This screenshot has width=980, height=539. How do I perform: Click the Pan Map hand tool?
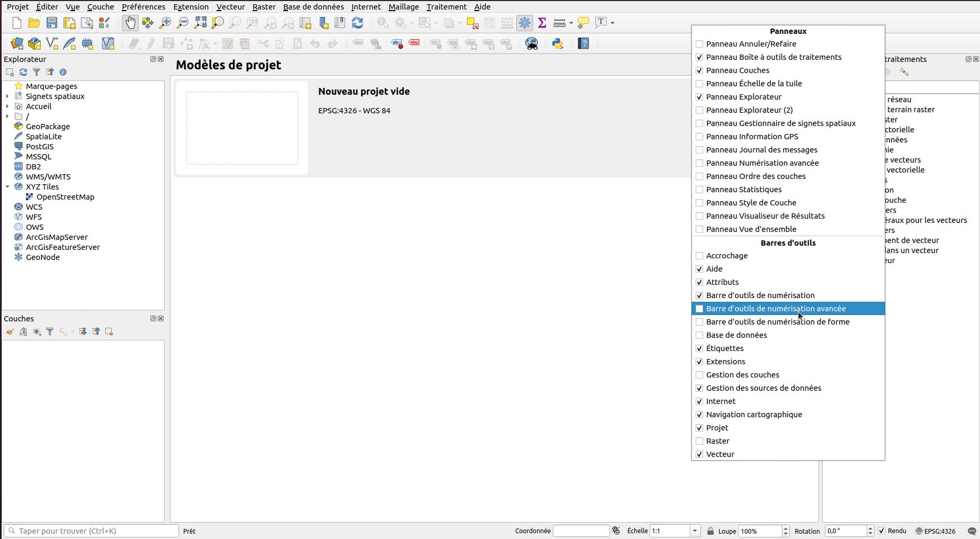click(130, 23)
